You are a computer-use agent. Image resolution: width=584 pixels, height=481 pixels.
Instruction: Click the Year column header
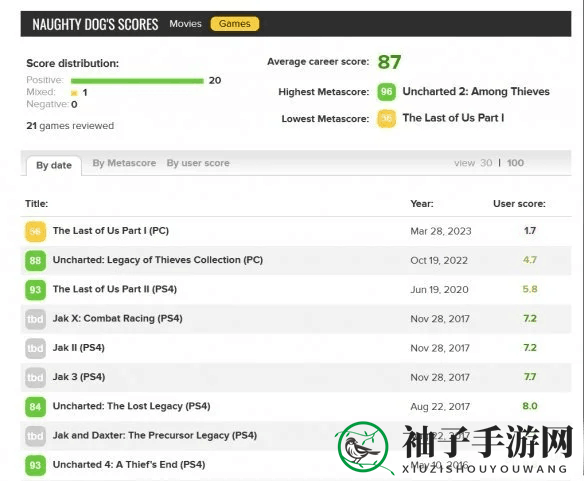point(422,204)
